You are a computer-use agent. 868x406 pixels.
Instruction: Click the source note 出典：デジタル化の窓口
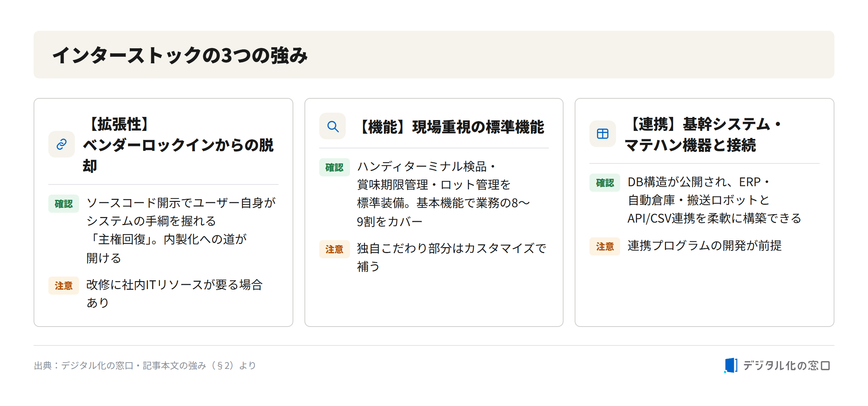coord(145,365)
